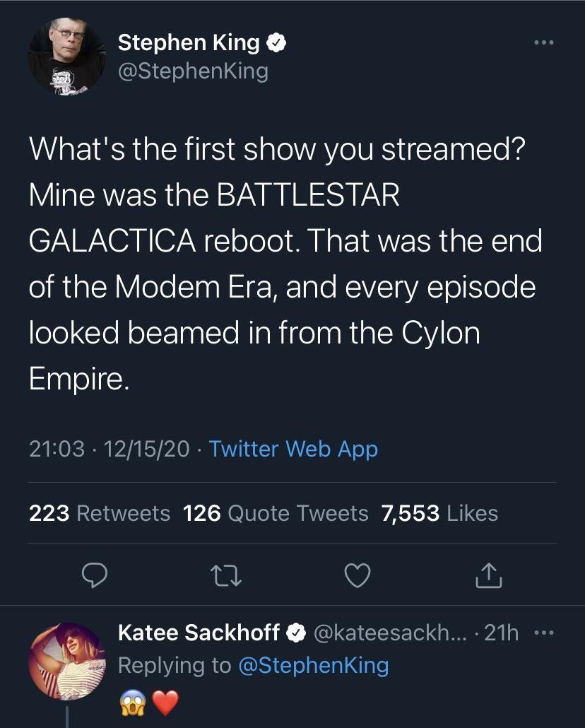Tap the Katee Sackhoff display name

click(199, 633)
